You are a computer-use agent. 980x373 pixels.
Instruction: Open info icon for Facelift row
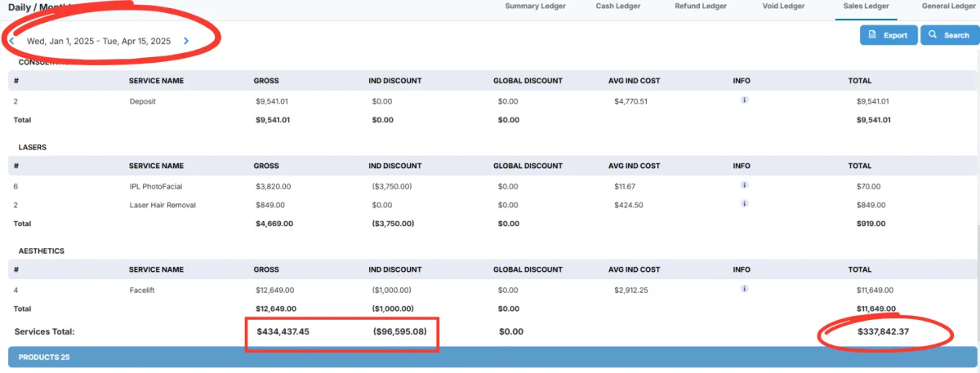[x=744, y=289]
